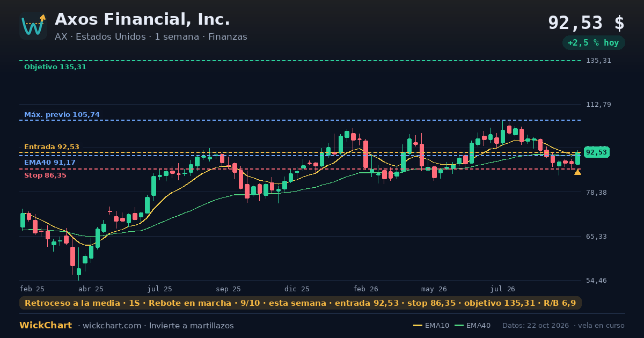
Task: Click the 112,79 axis value
Action: (x=598, y=104)
